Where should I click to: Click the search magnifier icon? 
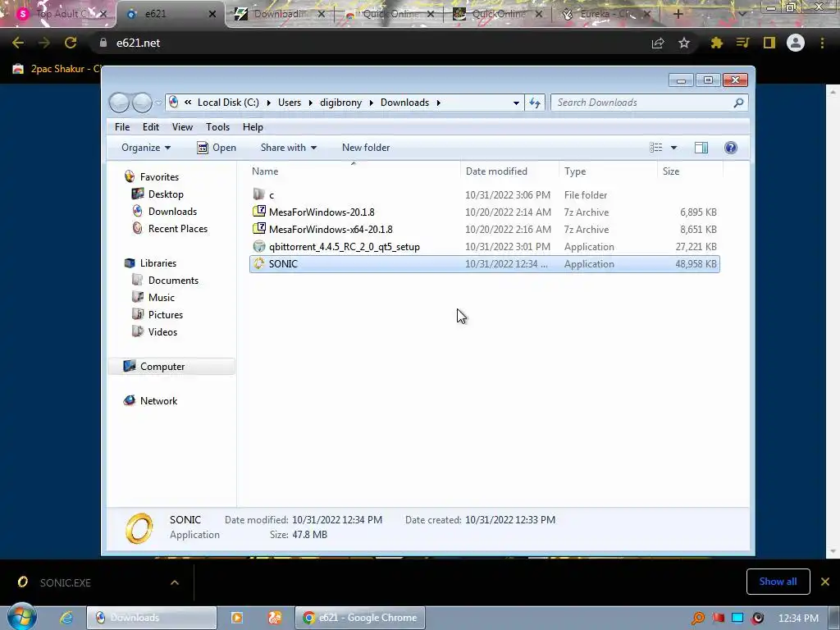click(x=738, y=103)
